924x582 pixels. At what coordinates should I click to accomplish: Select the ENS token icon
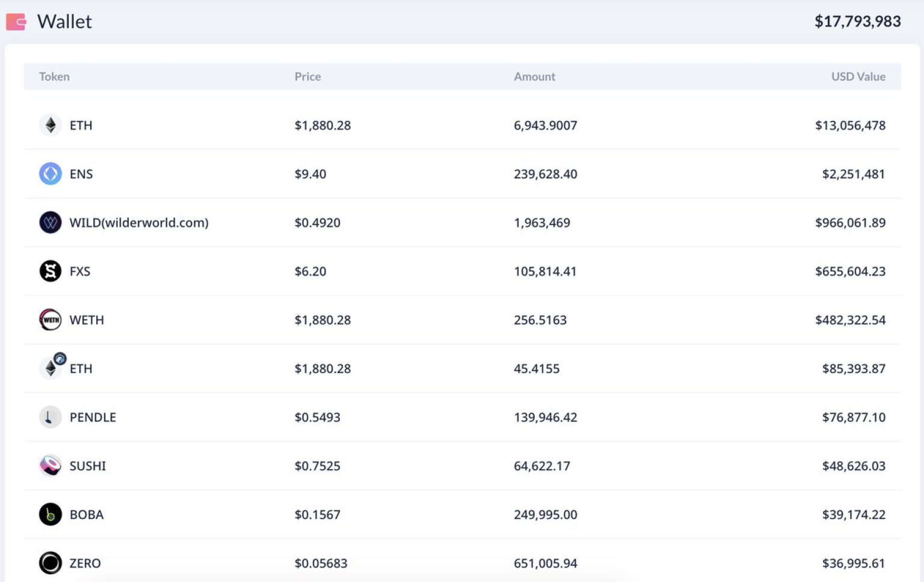pyautogui.click(x=50, y=174)
